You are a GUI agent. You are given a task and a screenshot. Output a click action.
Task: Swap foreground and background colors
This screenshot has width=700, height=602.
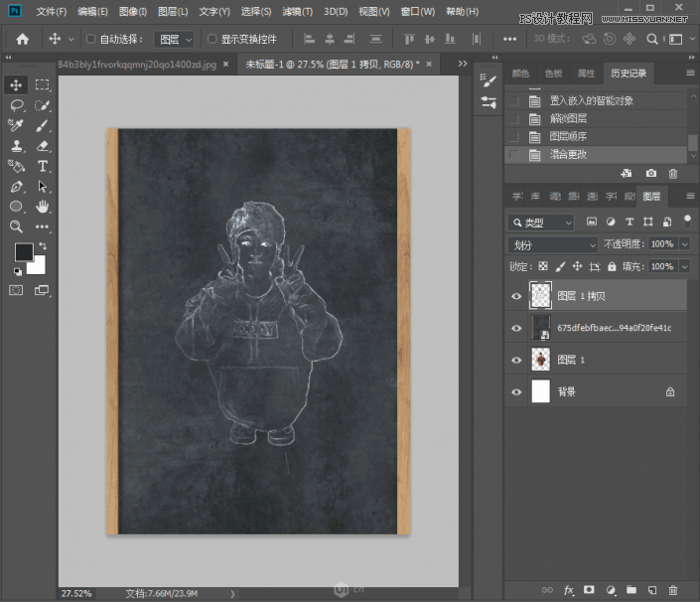(43, 245)
